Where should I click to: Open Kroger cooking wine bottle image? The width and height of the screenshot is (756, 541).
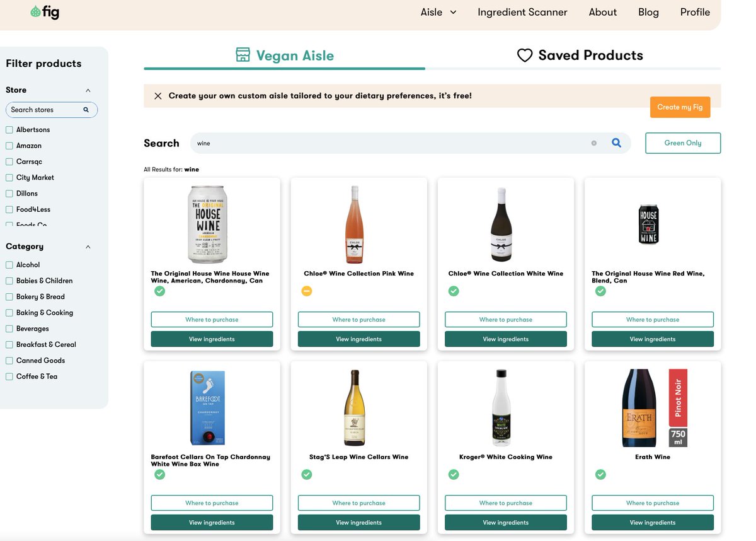pyautogui.click(x=501, y=408)
